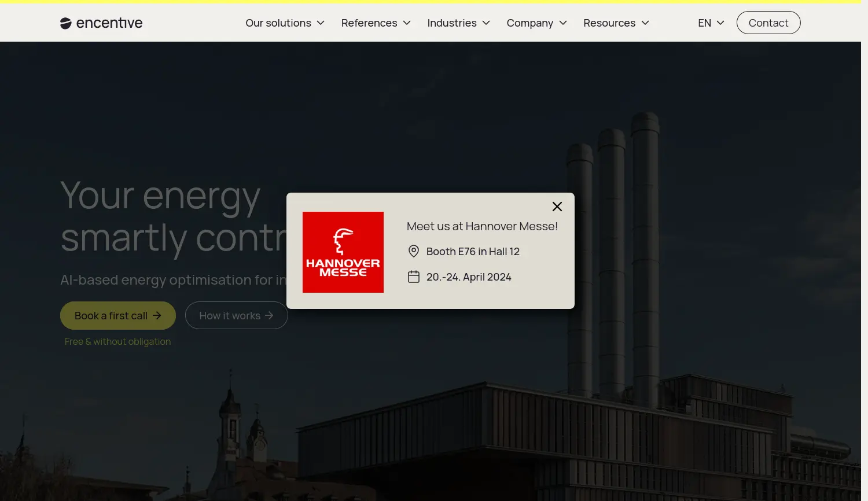The width and height of the screenshot is (868, 501).
Task: Click the Contact button
Action: (768, 23)
